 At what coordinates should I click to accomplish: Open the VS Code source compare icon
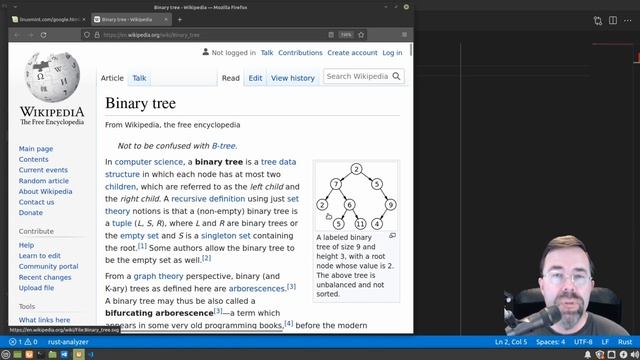coord(598,20)
